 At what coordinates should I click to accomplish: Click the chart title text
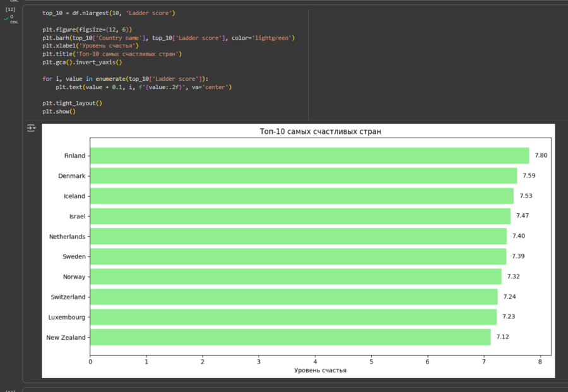pyautogui.click(x=320, y=131)
